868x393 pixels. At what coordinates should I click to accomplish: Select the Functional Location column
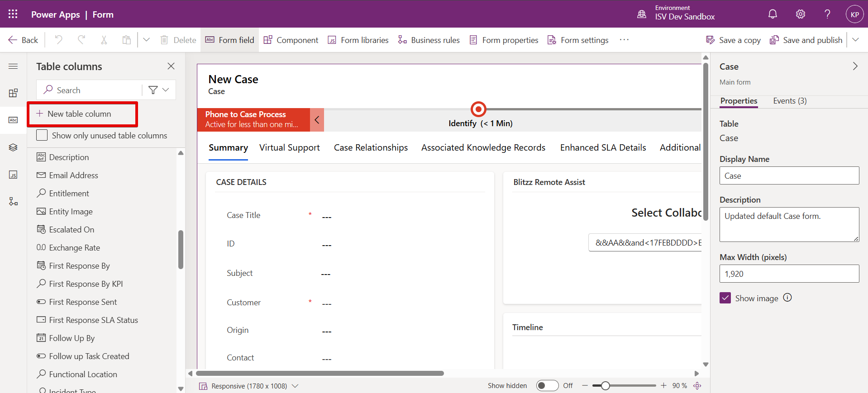pos(77,374)
